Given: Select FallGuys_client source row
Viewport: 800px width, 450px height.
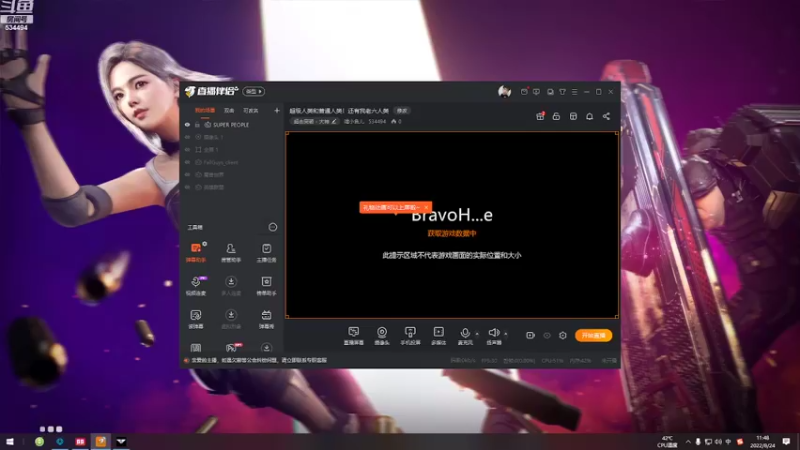Looking at the screenshot, I should (x=232, y=162).
